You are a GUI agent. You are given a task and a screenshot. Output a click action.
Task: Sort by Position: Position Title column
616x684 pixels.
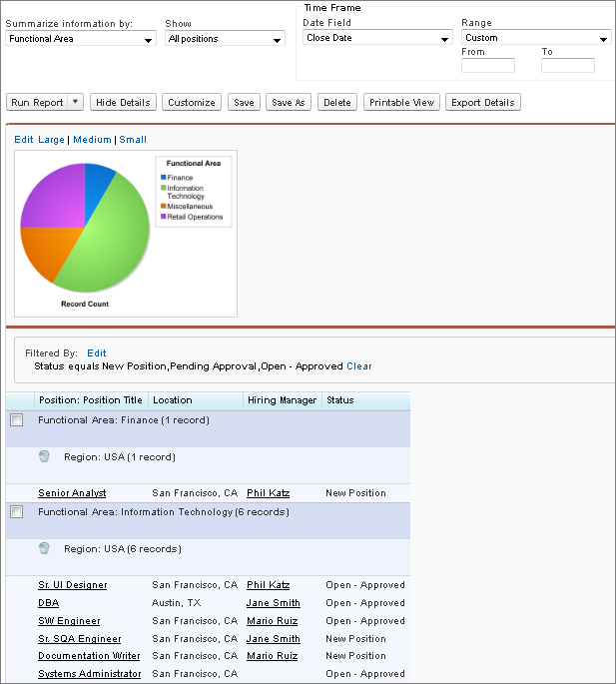click(91, 400)
